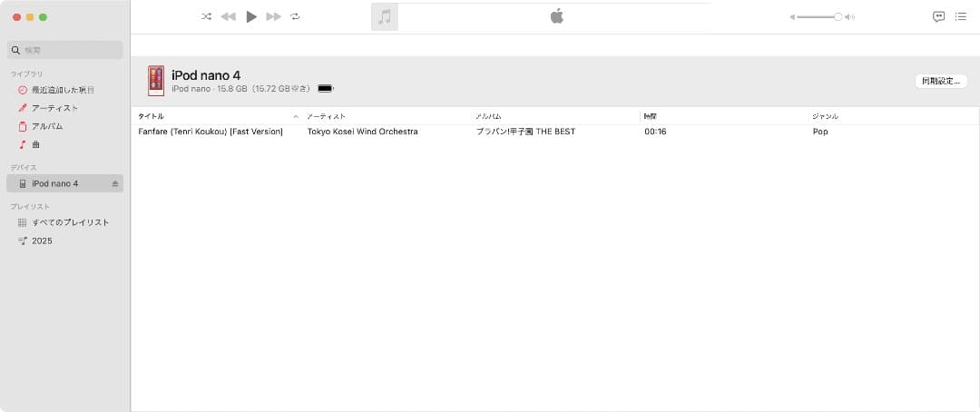This screenshot has width=980, height=412.
Task: Click ブラバン!甲子園 THE BEST album cell
Action: pyautogui.click(x=525, y=132)
